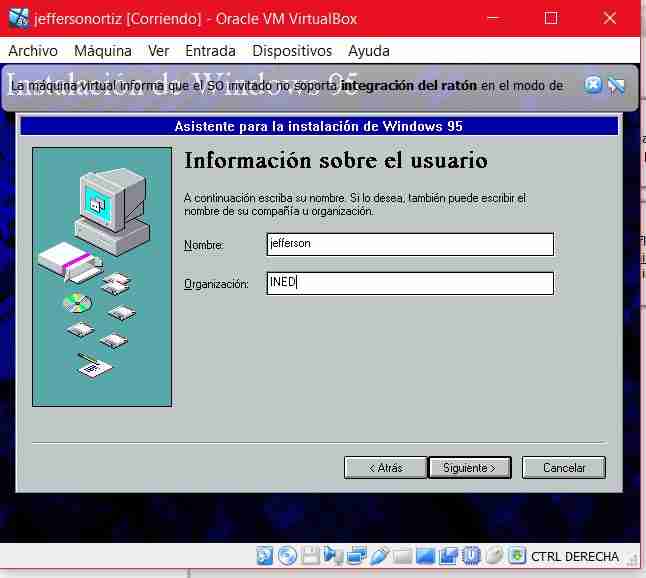The image size is (646, 578).
Task: Click the shared folders status icon
Action: (403, 556)
